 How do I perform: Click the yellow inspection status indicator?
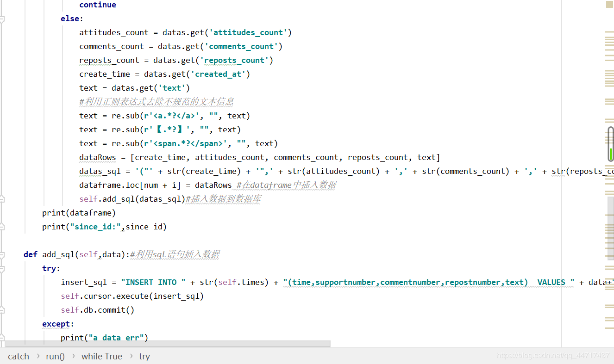coord(609,4)
